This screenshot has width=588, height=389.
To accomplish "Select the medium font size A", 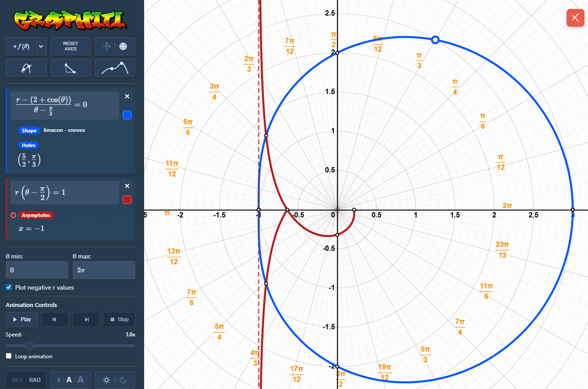I will coord(69,380).
